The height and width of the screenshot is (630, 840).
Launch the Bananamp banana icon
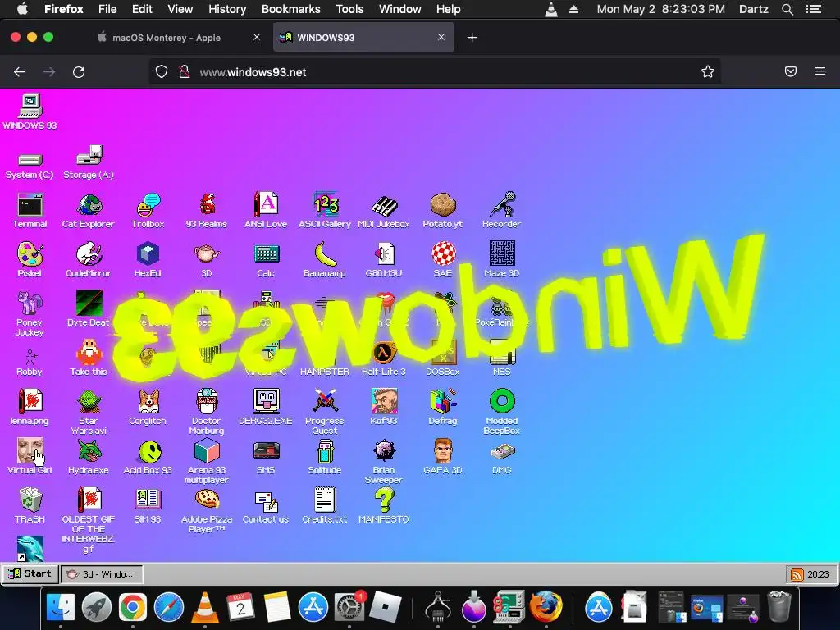(325, 260)
